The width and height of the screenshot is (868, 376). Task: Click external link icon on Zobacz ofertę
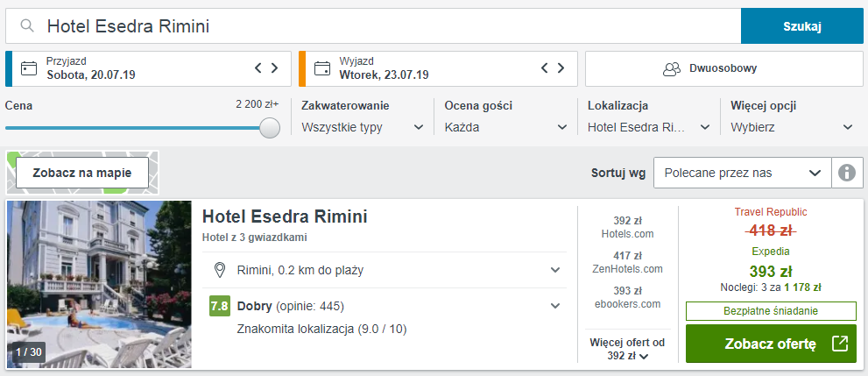coord(840,344)
